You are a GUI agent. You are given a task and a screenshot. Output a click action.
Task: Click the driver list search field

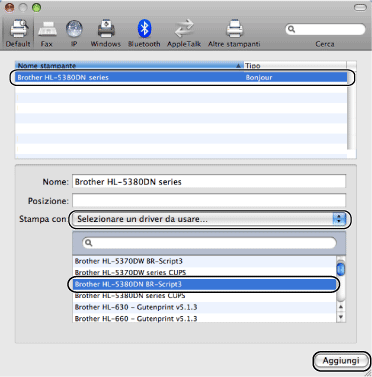(209, 243)
